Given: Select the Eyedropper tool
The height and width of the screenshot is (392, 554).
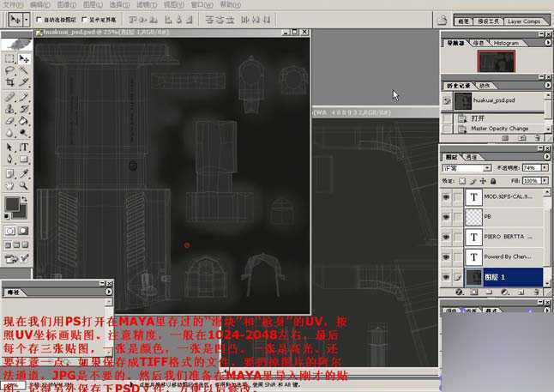Looking at the screenshot, I should (24, 173).
